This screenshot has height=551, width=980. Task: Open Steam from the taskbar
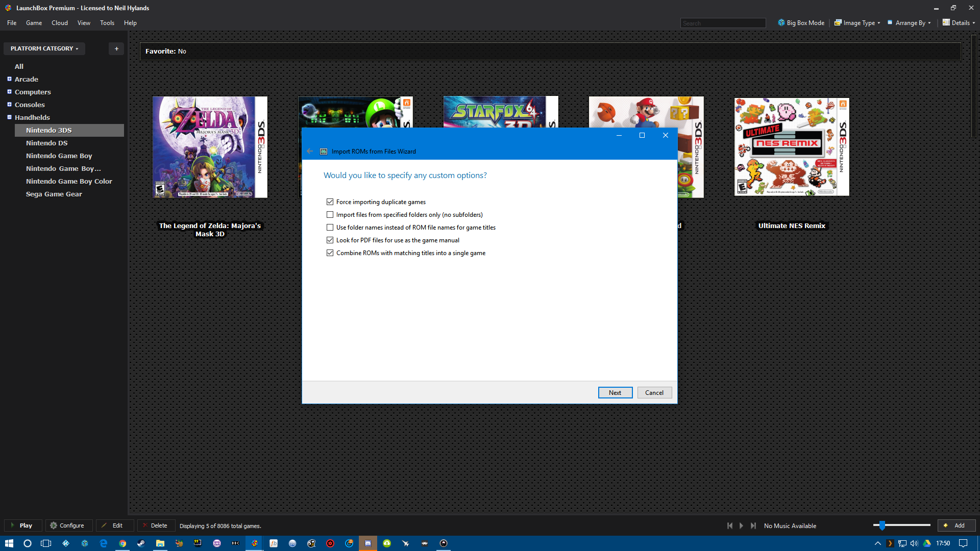click(x=141, y=543)
